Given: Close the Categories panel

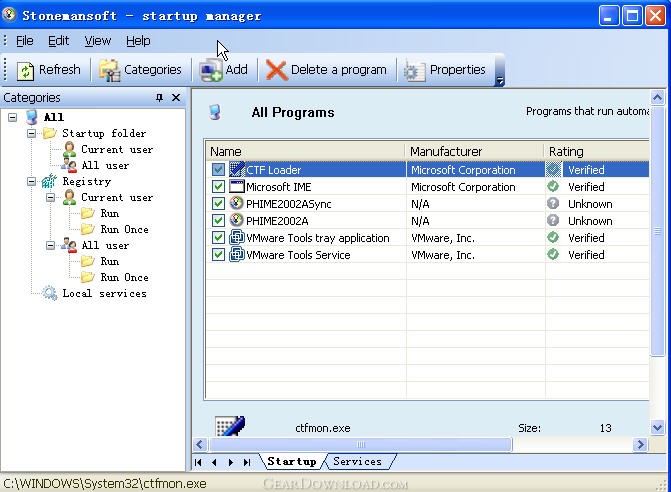Looking at the screenshot, I should (176, 98).
